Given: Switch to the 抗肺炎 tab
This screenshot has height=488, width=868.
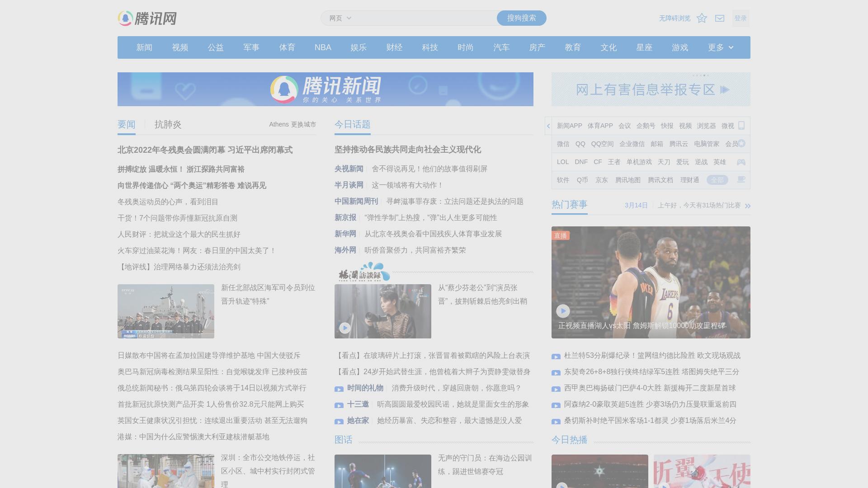Looking at the screenshot, I should coord(168,124).
